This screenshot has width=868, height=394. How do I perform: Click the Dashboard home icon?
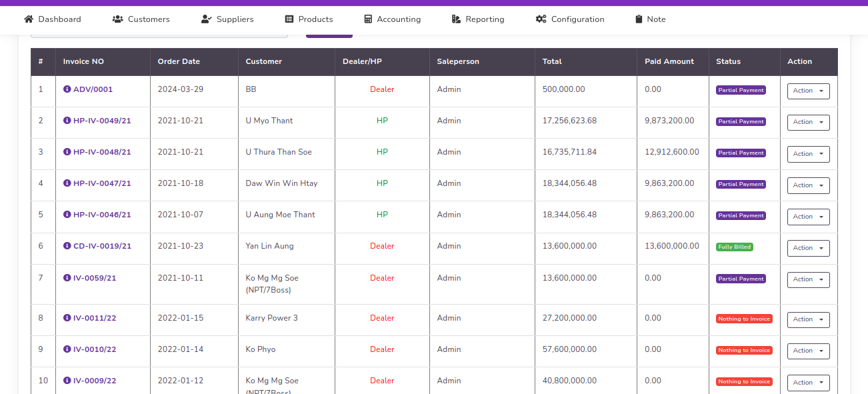pos(29,19)
